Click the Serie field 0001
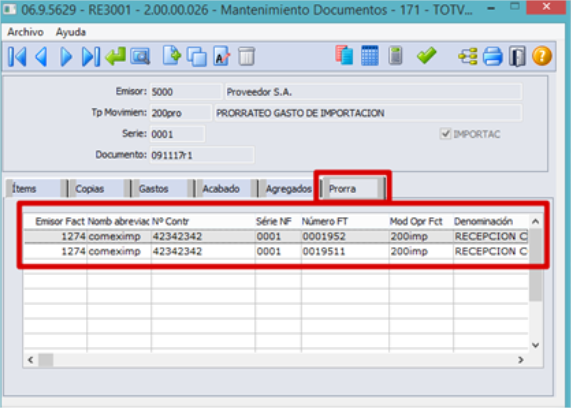Viewport: 571px width, 408px height. (x=177, y=134)
